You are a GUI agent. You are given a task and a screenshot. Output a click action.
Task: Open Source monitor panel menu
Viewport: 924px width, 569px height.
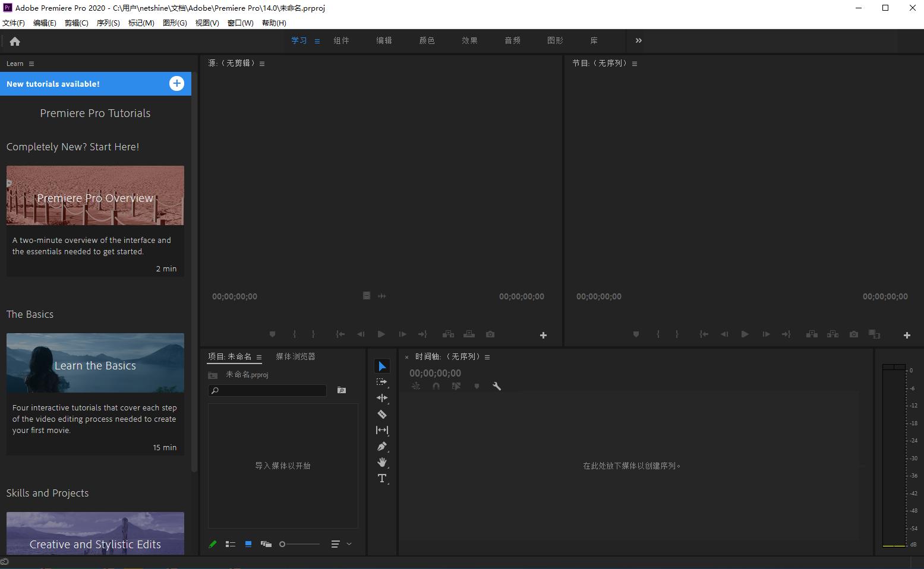coord(262,64)
